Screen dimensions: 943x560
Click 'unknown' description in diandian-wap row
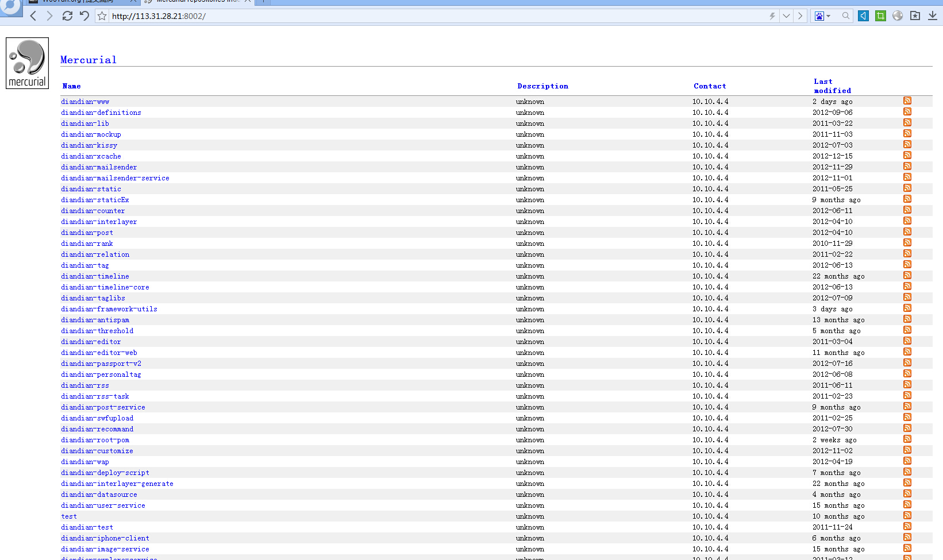pyautogui.click(x=530, y=462)
